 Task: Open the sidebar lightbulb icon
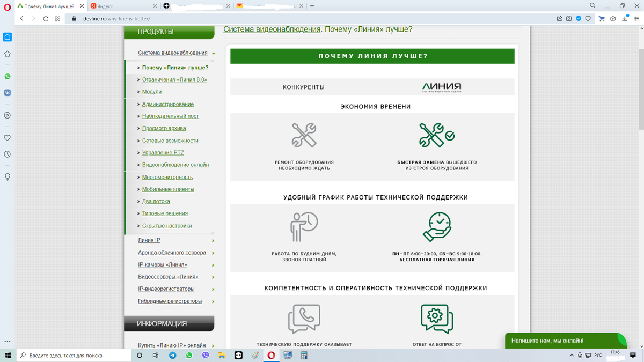click(x=8, y=176)
